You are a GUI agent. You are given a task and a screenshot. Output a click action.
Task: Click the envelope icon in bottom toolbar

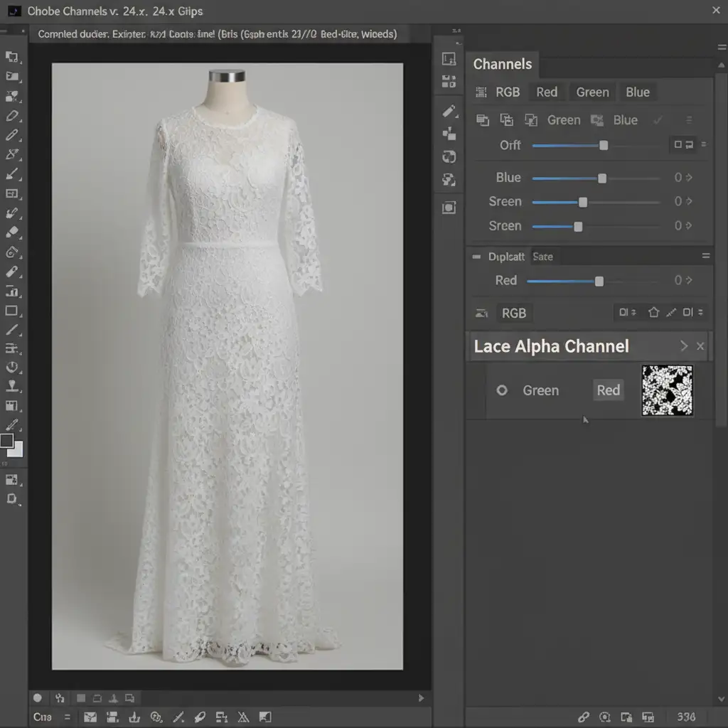90,717
